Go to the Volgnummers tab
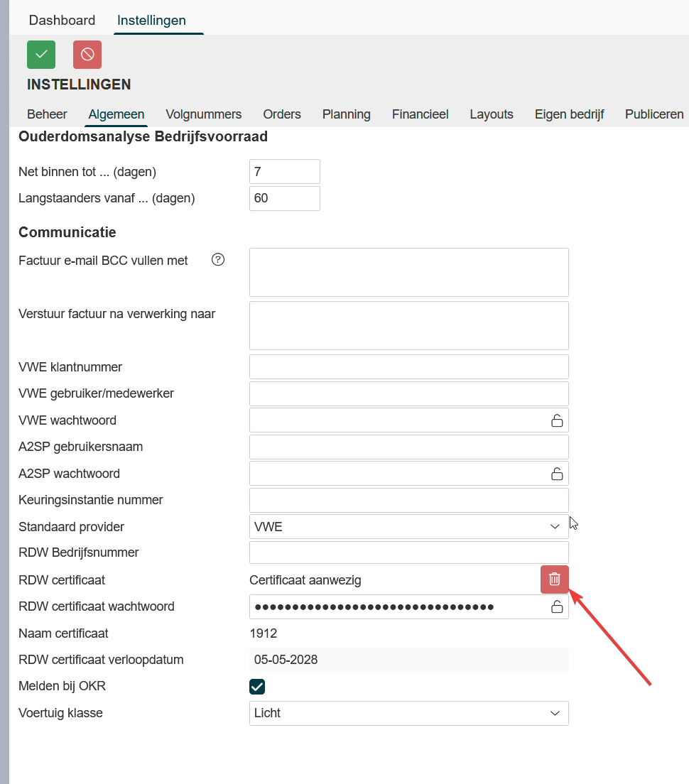Viewport: 689px width, 784px height. [x=203, y=114]
